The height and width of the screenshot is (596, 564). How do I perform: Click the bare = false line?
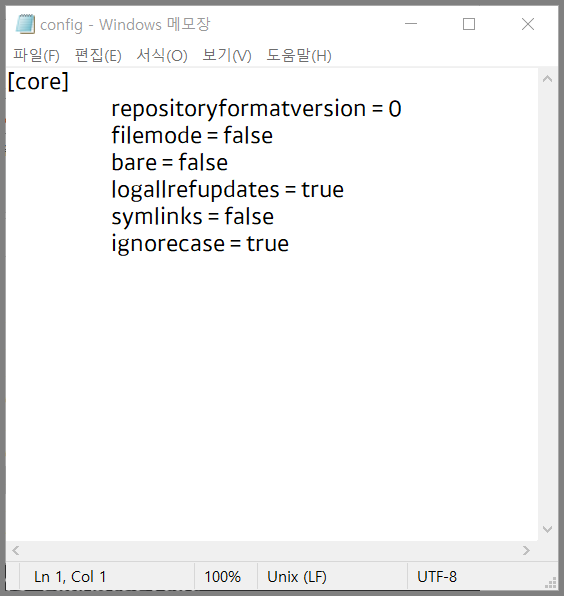170,163
